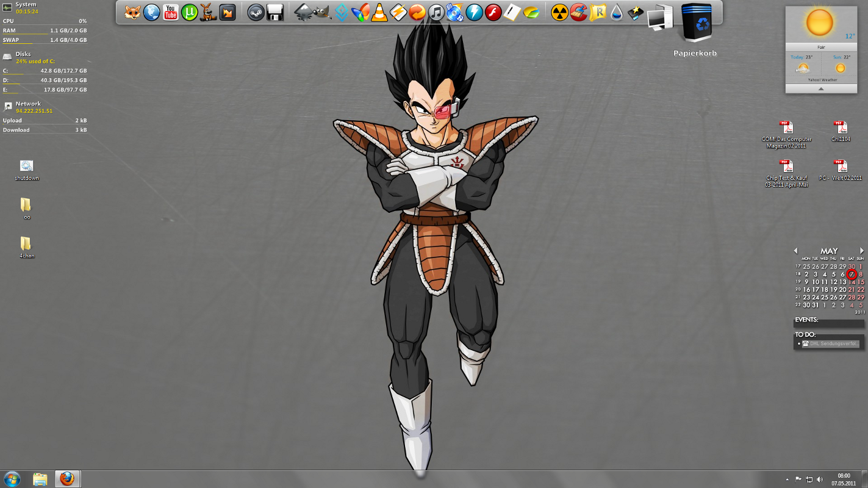868x488 pixels.
Task: Select the 4chan desktop folder
Action: click(x=26, y=244)
